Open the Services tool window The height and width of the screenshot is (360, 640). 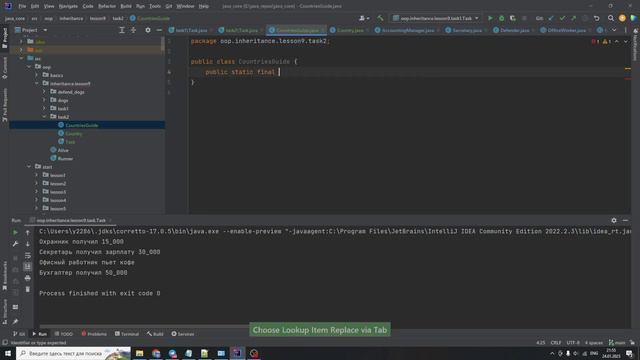183,334
